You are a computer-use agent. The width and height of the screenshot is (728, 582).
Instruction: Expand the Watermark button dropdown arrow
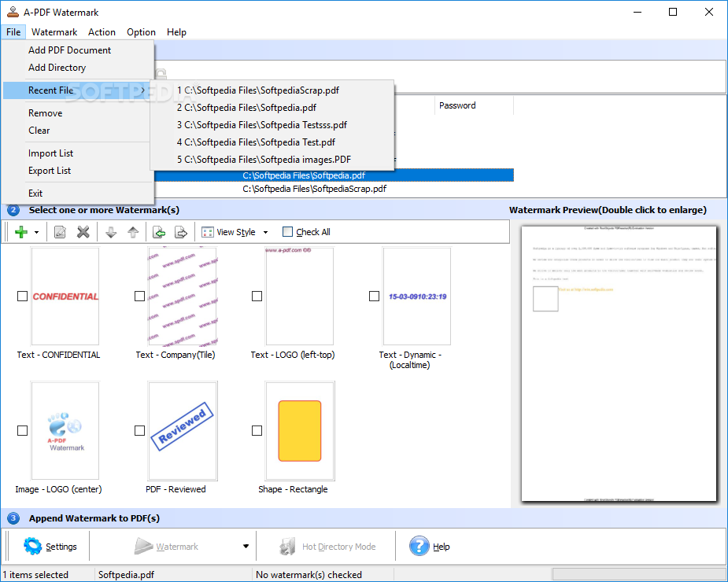click(246, 547)
